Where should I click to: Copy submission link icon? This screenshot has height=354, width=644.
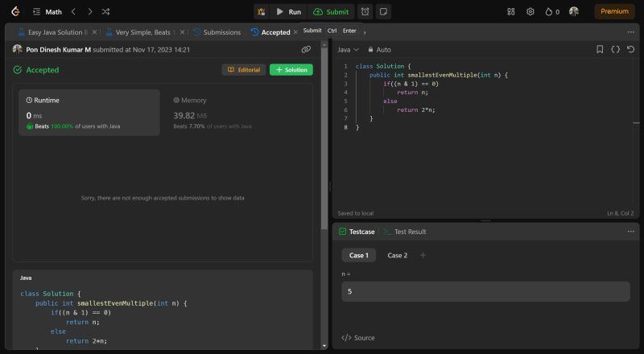click(x=306, y=49)
